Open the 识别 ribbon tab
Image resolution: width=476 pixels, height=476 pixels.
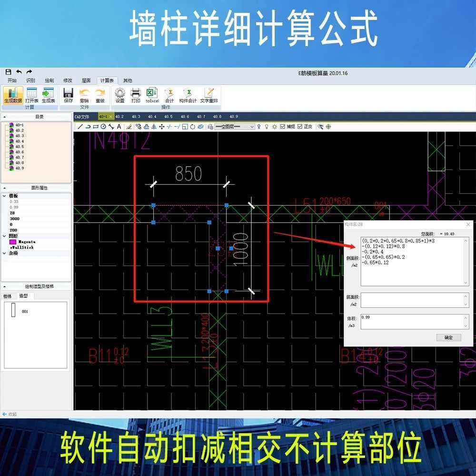(30, 80)
